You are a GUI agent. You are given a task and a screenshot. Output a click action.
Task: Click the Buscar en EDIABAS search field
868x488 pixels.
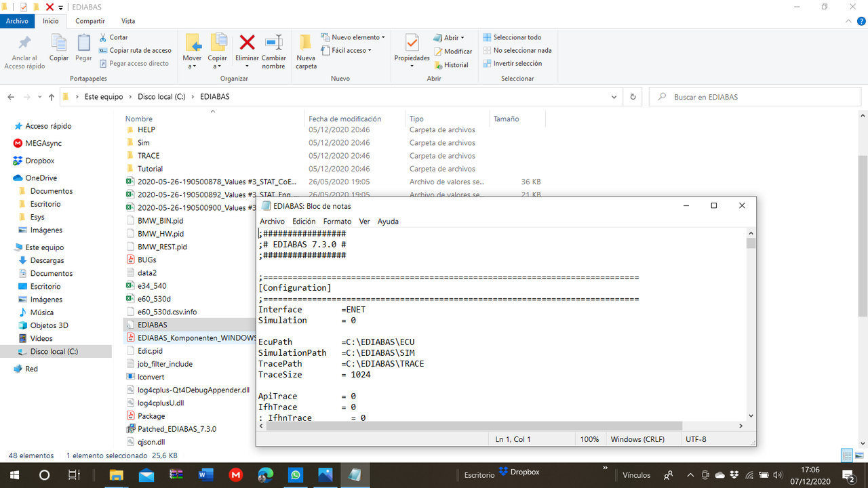pos(756,97)
